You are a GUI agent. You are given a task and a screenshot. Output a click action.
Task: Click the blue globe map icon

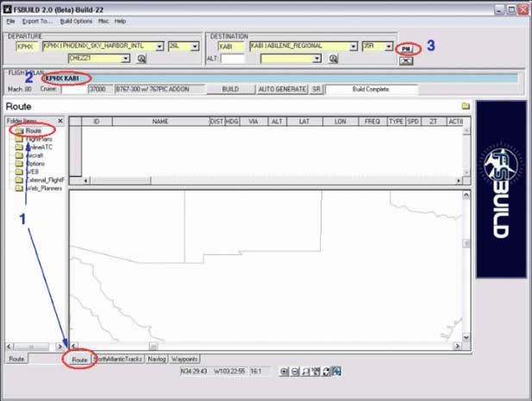coord(336,372)
